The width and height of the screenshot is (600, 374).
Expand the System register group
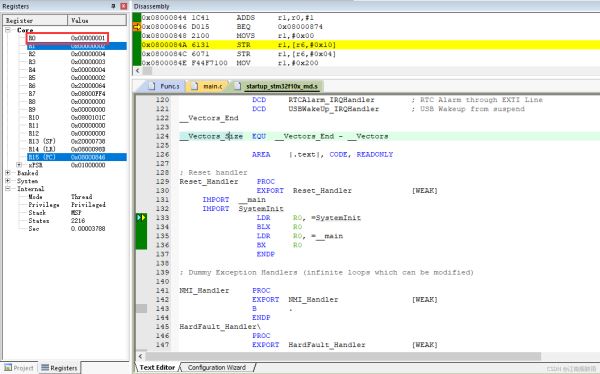(8, 181)
